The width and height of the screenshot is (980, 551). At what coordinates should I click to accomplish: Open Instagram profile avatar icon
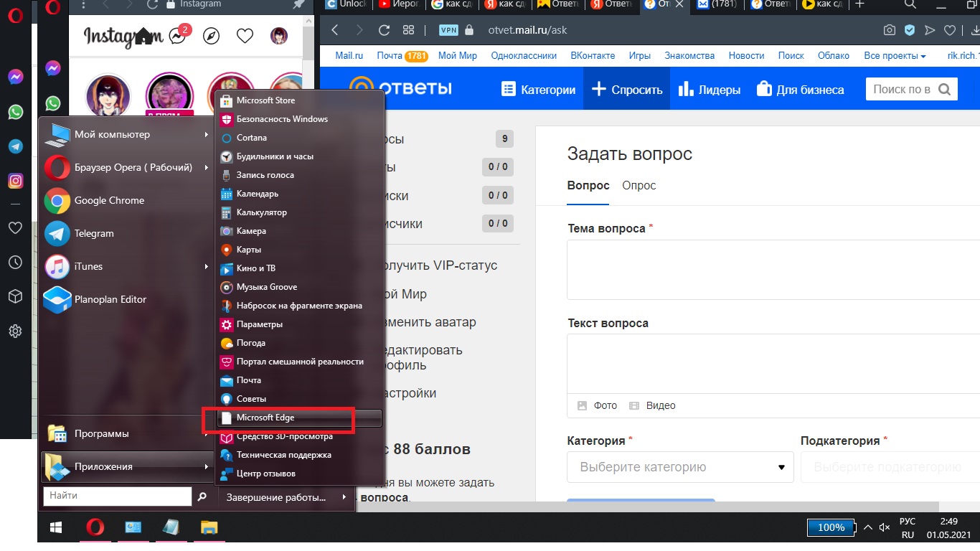pos(279,35)
